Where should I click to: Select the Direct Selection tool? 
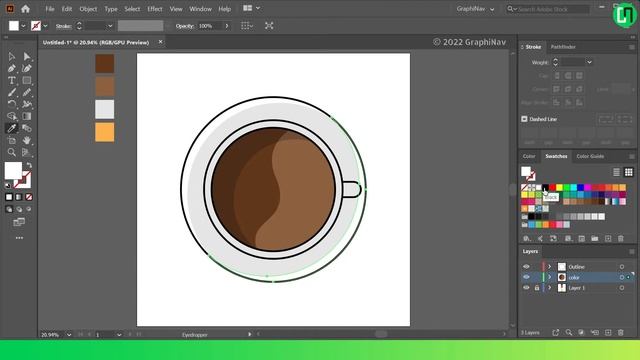point(27,57)
